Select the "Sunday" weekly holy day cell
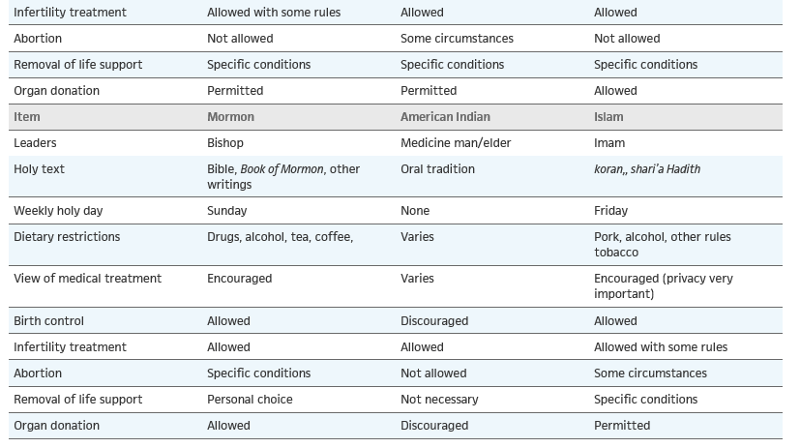The height and width of the screenshot is (448, 800). (227, 211)
